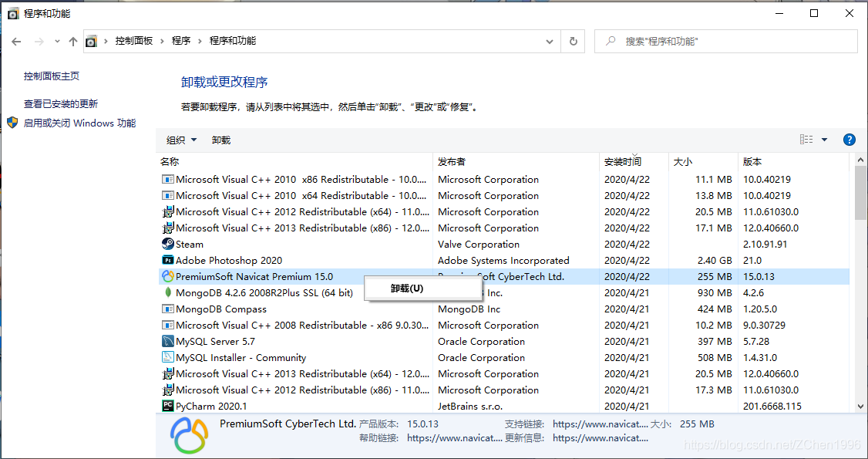Viewport: 868px width, 459px height.
Task: Click the Adobe Photoshop 2020 icon
Action: click(168, 260)
